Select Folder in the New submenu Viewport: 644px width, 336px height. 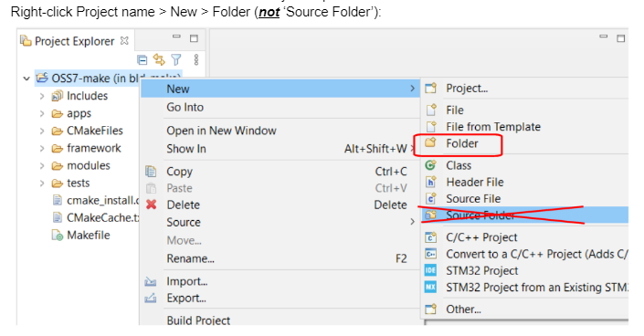click(x=462, y=143)
